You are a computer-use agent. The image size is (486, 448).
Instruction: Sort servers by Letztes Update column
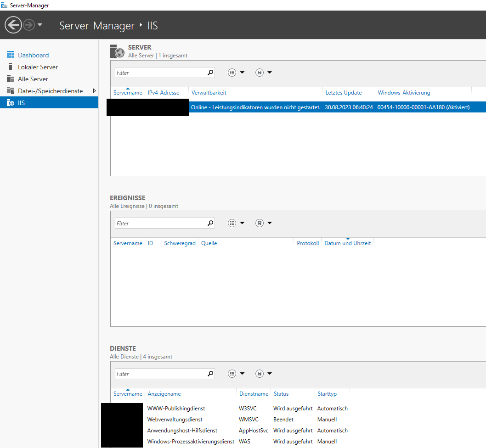[343, 93]
